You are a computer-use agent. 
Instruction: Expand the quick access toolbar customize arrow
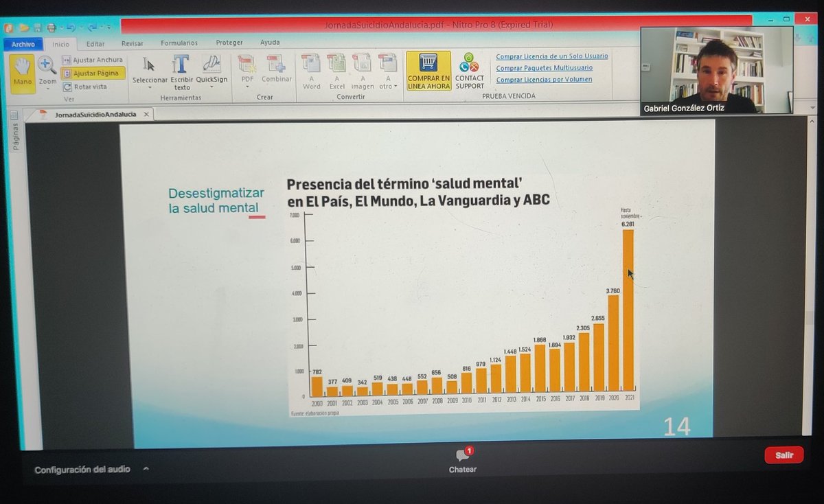[108, 28]
